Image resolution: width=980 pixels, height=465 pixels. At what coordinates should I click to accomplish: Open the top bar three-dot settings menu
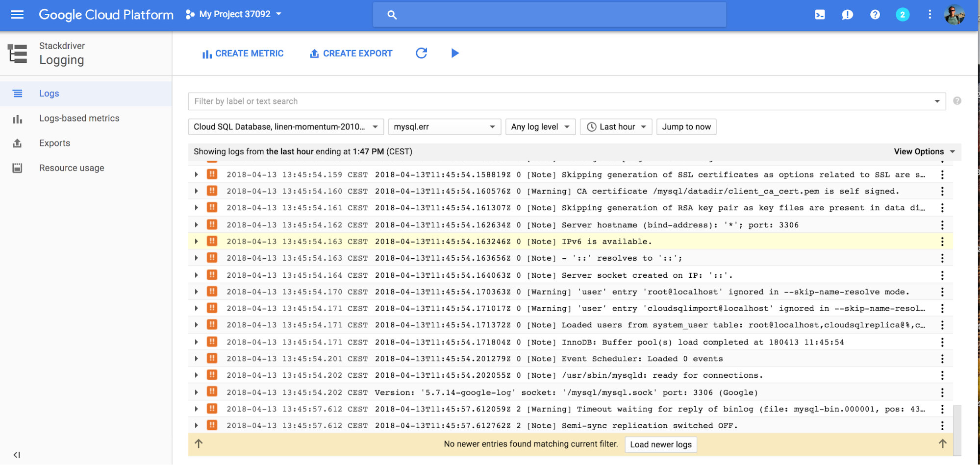[x=930, y=15]
